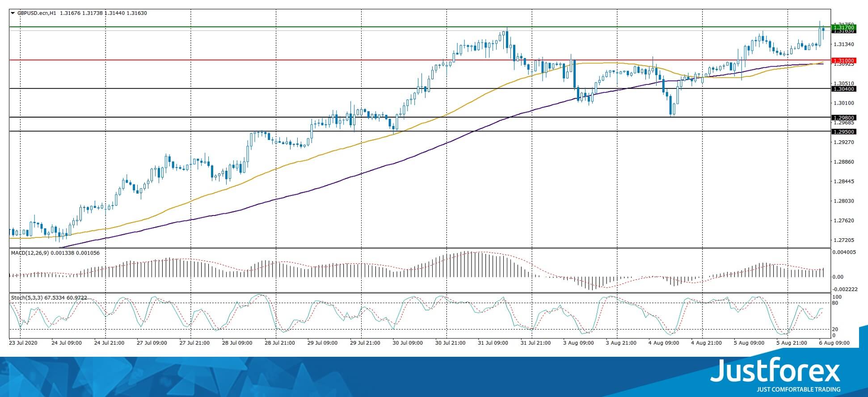
Task: Click the -0.002222 MACD scale value
Action: (x=846, y=289)
